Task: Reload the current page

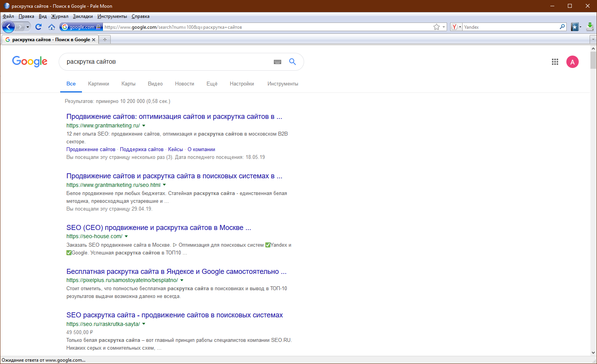Action: [38, 27]
